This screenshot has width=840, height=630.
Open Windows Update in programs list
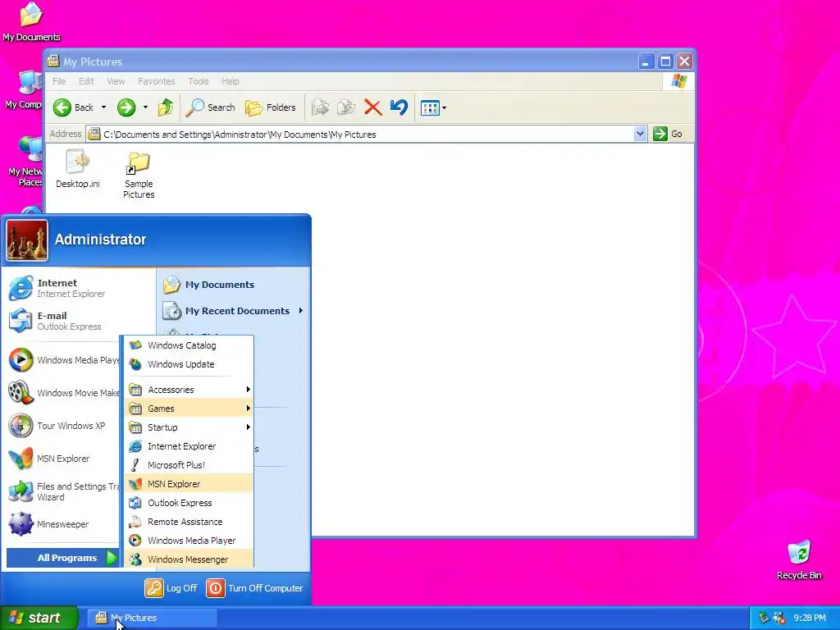(189, 364)
